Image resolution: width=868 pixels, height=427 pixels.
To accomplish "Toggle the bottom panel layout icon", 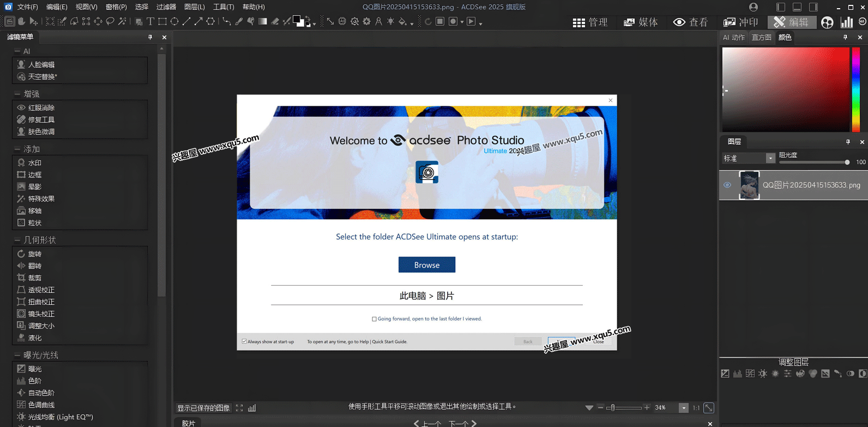I will [x=797, y=7].
